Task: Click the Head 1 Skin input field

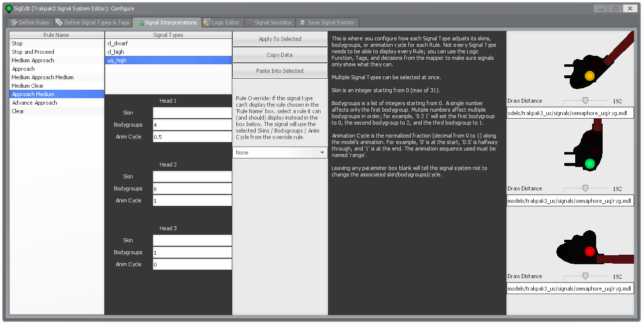Action: pyautogui.click(x=192, y=113)
